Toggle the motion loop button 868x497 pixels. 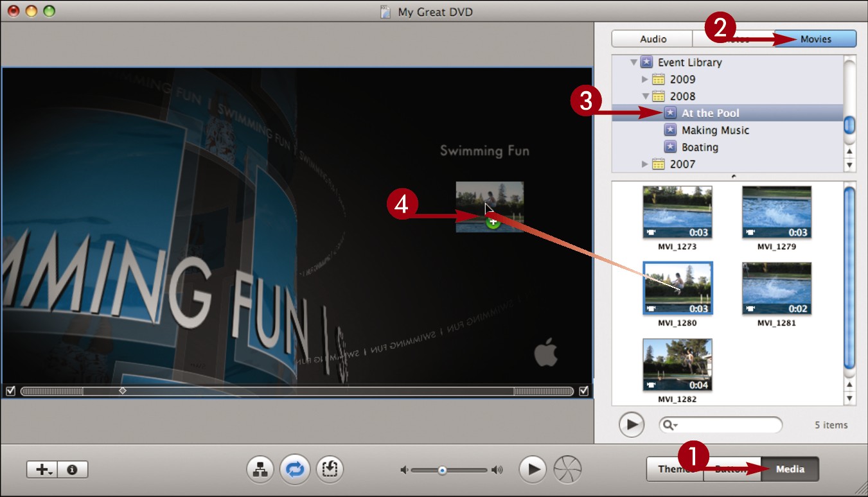click(x=295, y=469)
